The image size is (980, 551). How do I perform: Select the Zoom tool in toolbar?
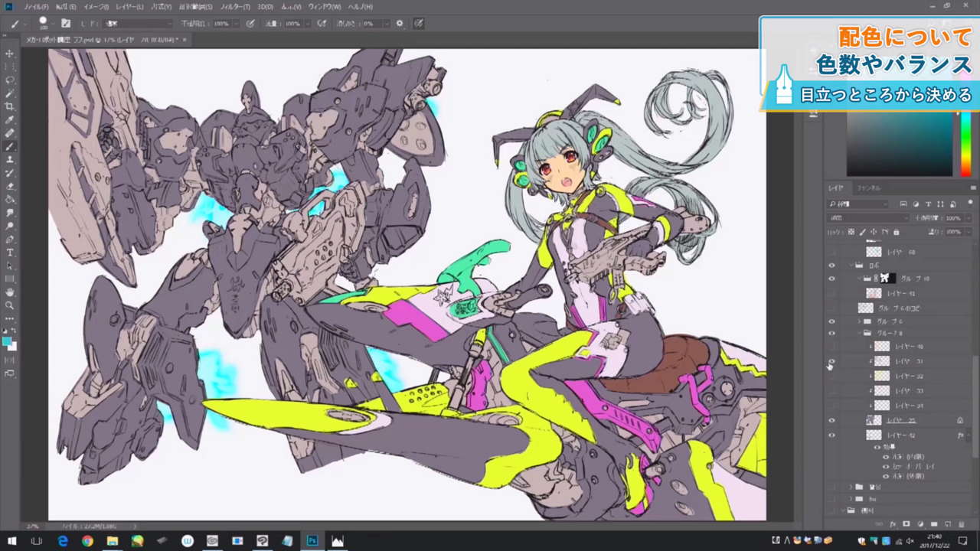pyautogui.click(x=10, y=305)
